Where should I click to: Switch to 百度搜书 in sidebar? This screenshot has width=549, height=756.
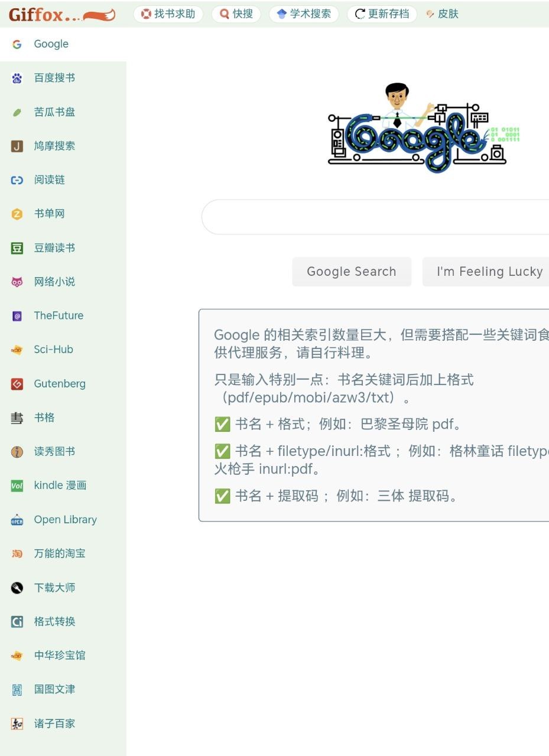point(63,78)
